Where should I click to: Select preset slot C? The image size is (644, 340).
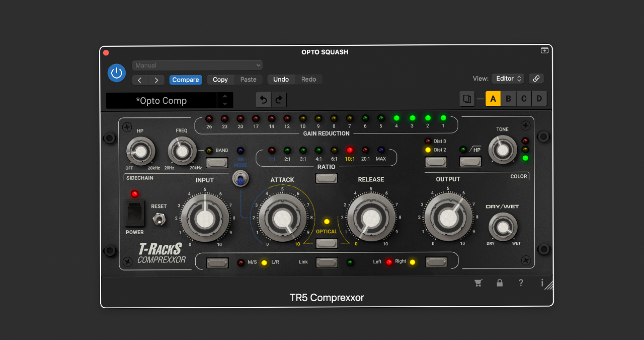(524, 99)
